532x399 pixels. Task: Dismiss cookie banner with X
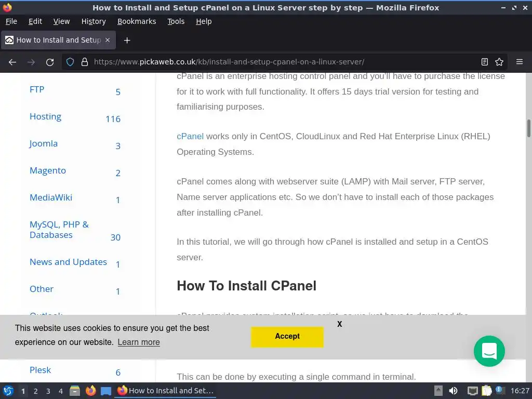[x=340, y=324]
